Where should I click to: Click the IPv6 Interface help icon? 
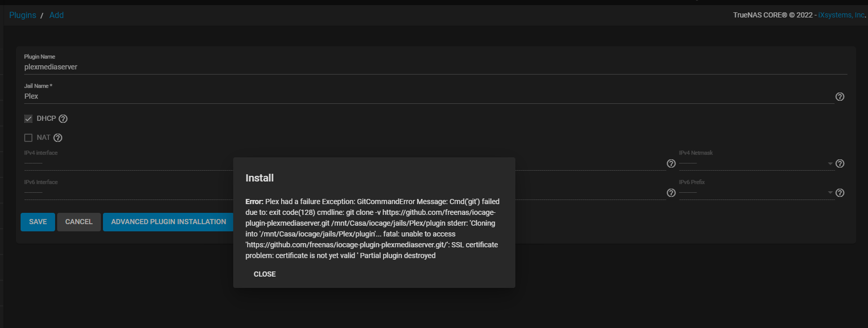pos(671,193)
